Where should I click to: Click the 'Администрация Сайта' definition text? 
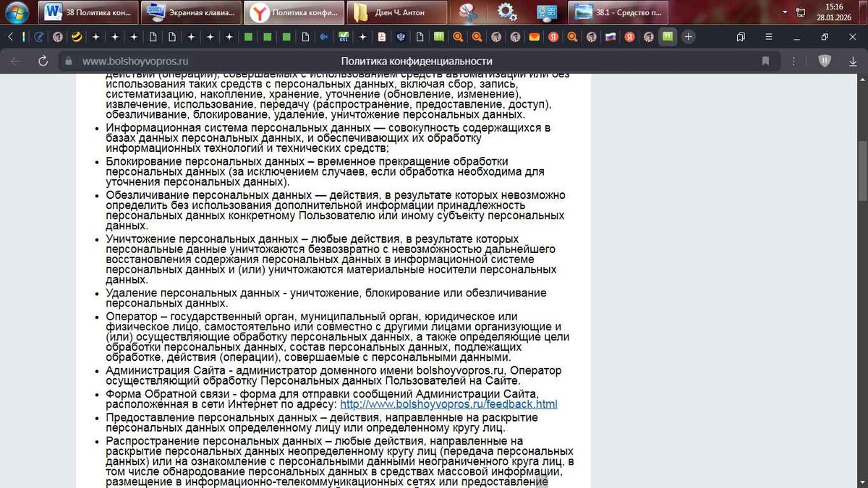(x=333, y=375)
